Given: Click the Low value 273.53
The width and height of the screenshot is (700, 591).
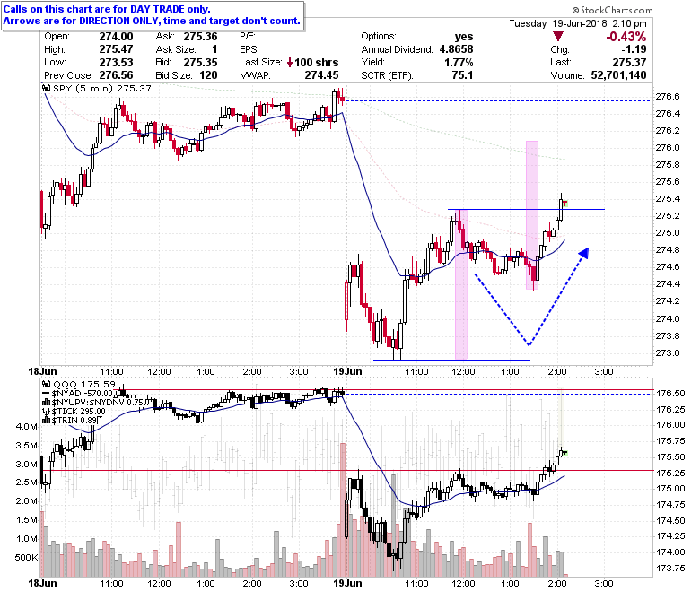Looking at the screenshot, I should [116, 63].
